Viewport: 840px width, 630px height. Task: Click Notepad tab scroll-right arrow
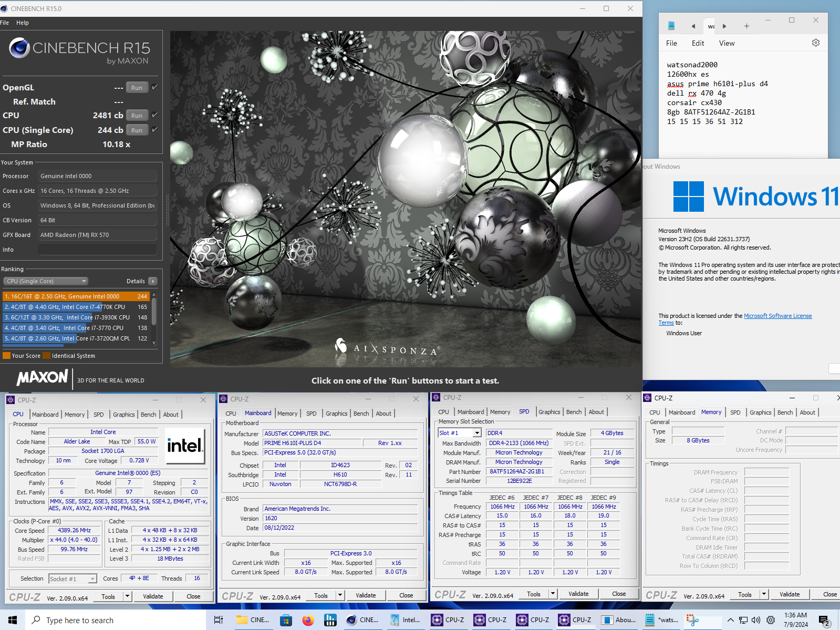(724, 26)
